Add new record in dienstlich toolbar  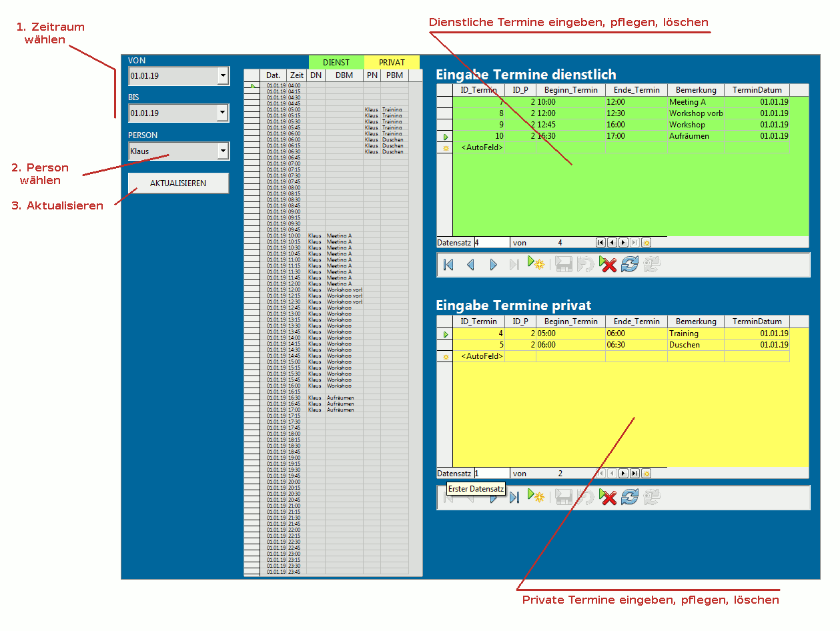(x=536, y=263)
